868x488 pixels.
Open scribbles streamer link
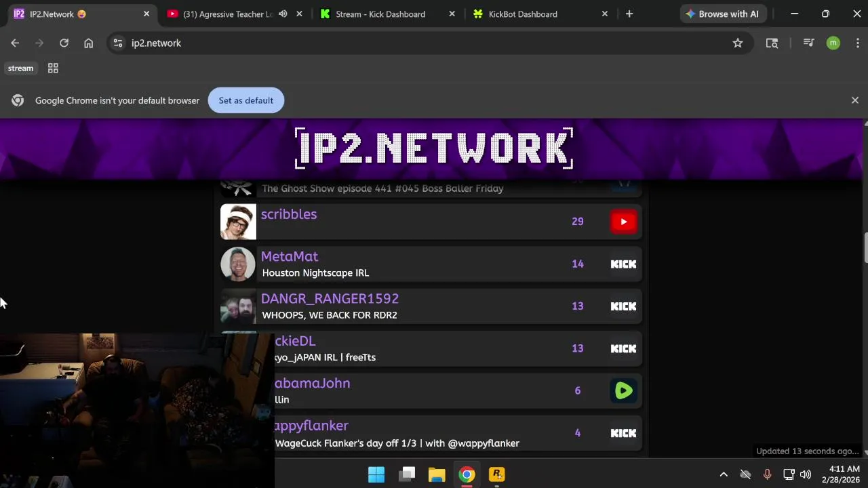coord(289,214)
